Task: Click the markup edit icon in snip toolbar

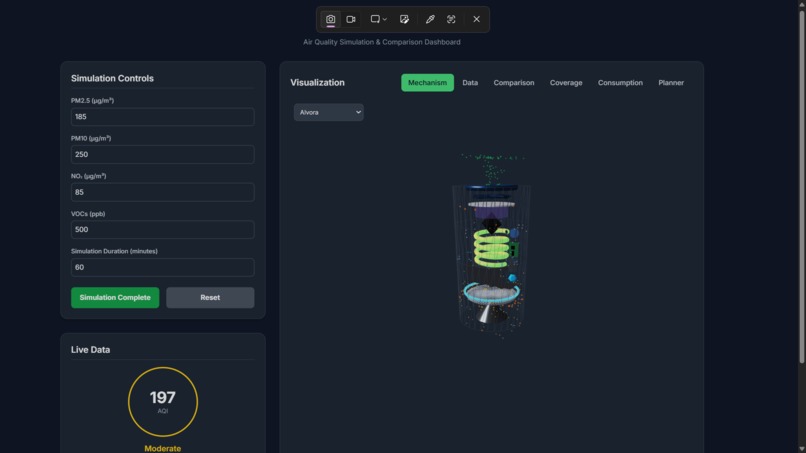Action: tap(405, 20)
